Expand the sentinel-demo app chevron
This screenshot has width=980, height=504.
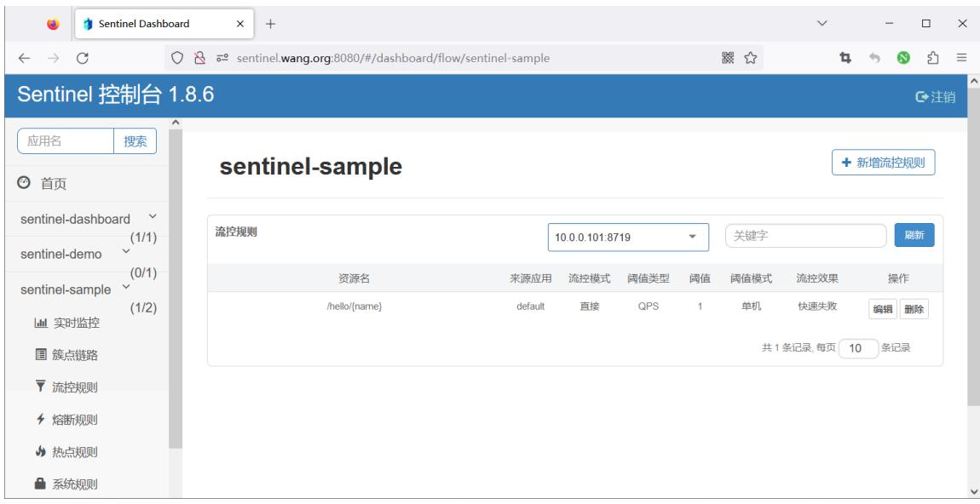(125, 252)
